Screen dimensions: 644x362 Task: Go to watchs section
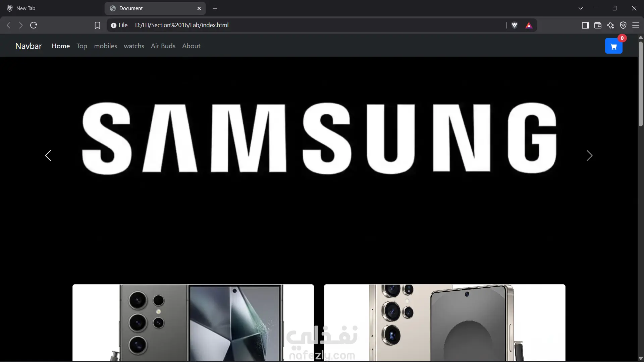pos(134,46)
